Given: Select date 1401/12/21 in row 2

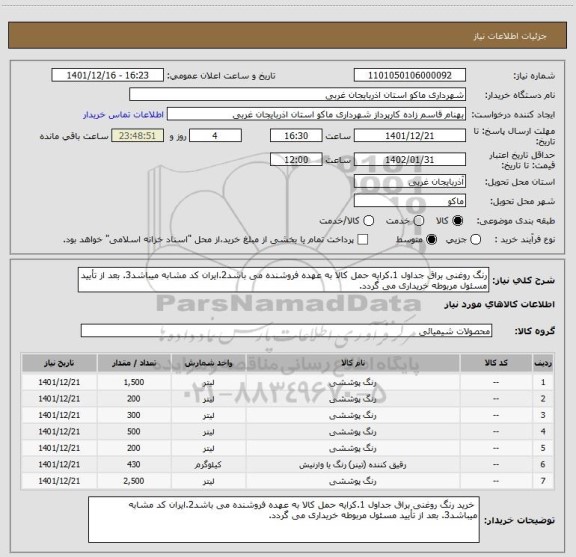Looking at the screenshot, I should point(59,399).
